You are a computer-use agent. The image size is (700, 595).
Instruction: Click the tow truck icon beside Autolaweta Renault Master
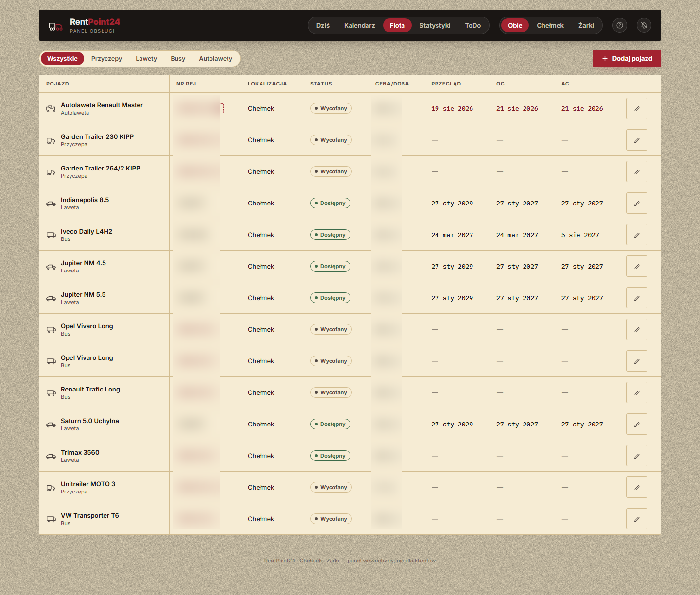click(x=51, y=109)
